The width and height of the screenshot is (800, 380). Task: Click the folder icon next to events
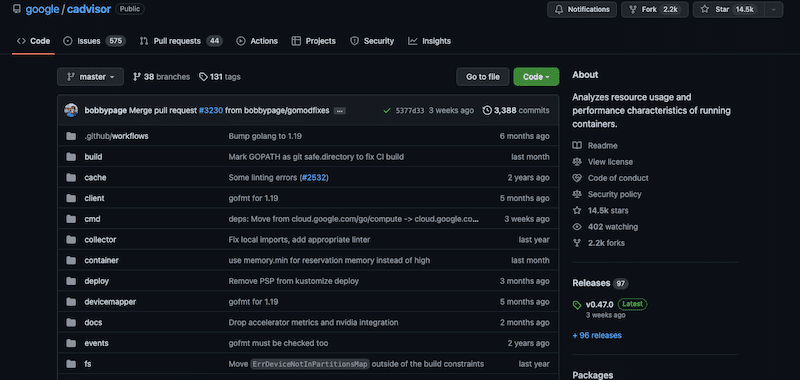(71, 343)
